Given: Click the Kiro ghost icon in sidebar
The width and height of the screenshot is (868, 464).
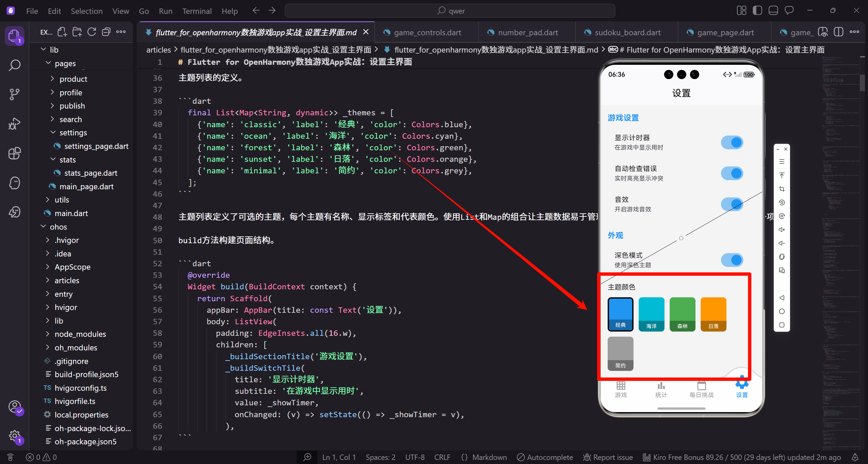Looking at the screenshot, I should 14,183.
